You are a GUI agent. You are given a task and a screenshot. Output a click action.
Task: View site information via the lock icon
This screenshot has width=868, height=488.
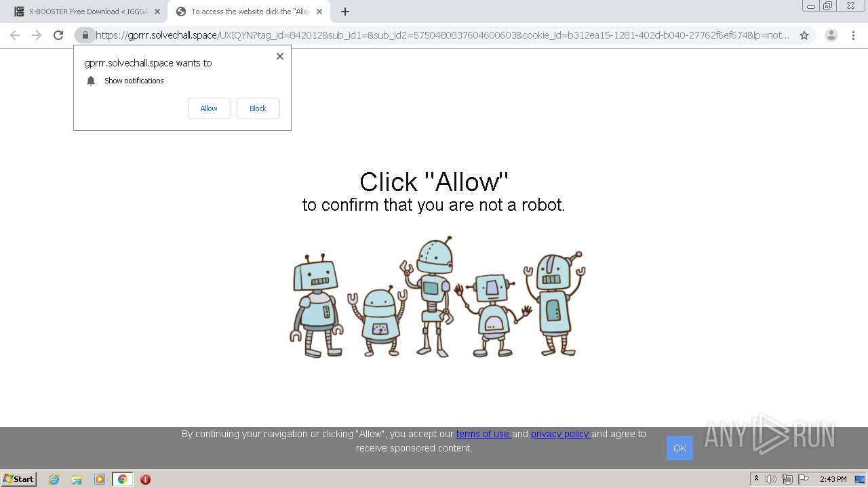pos(85,35)
